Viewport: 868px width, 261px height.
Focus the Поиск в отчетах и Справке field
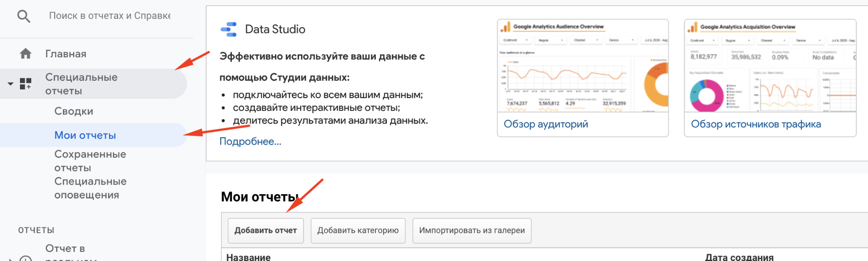tap(110, 16)
